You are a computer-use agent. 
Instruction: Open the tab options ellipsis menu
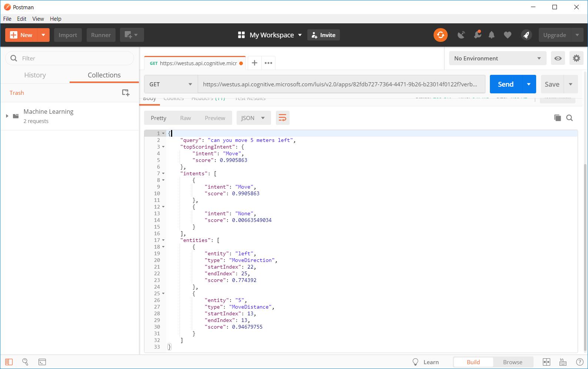coord(268,63)
